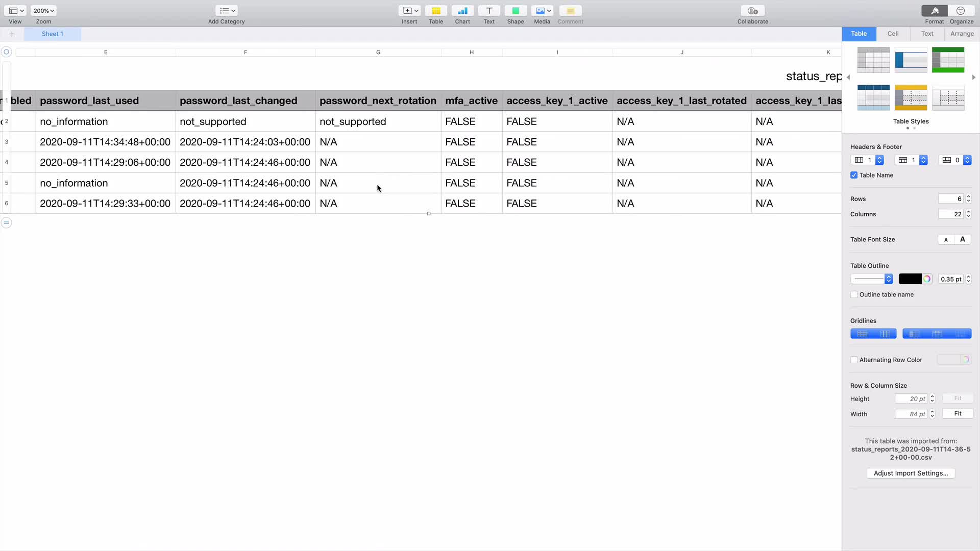Select the green table style thumbnail
The width and height of the screenshot is (980, 551).
(948, 60)
